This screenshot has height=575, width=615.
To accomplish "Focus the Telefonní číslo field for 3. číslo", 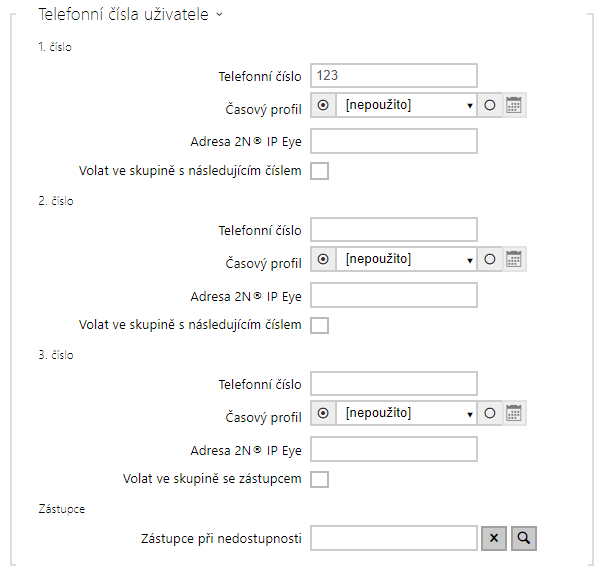I will [394, 384].
